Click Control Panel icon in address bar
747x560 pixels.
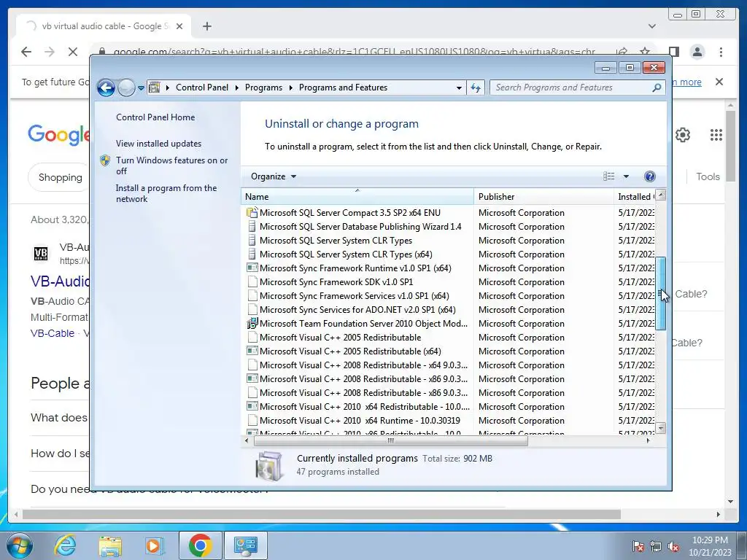click(154, 87)
